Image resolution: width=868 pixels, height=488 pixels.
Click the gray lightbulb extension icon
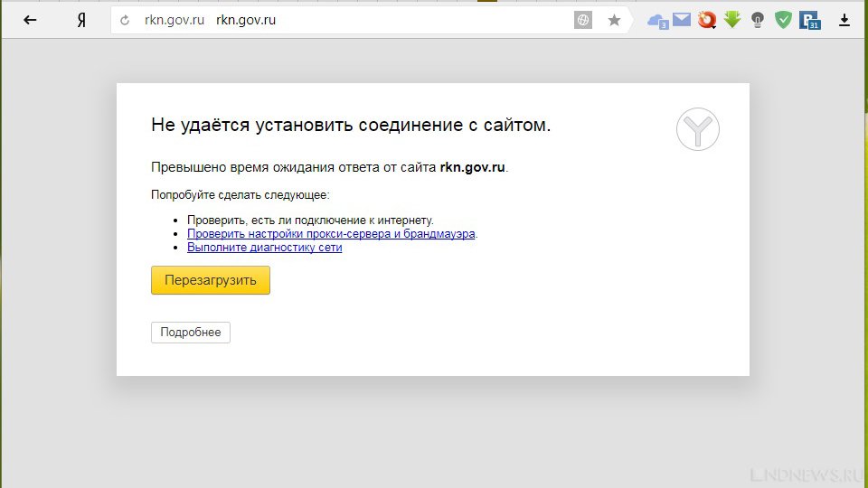pos(758,19)
